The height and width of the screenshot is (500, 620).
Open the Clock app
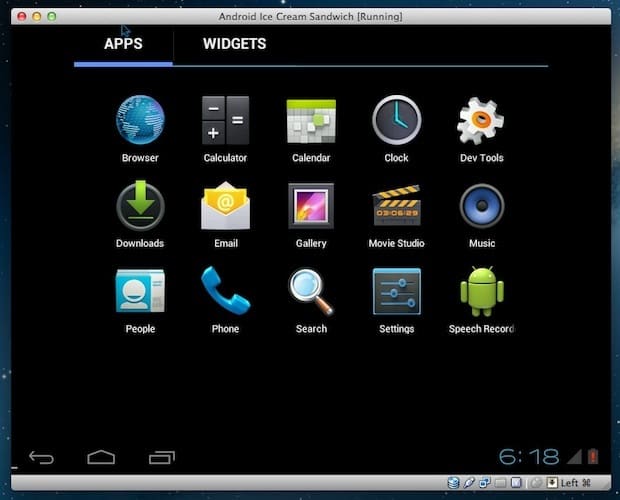[397, 120]
